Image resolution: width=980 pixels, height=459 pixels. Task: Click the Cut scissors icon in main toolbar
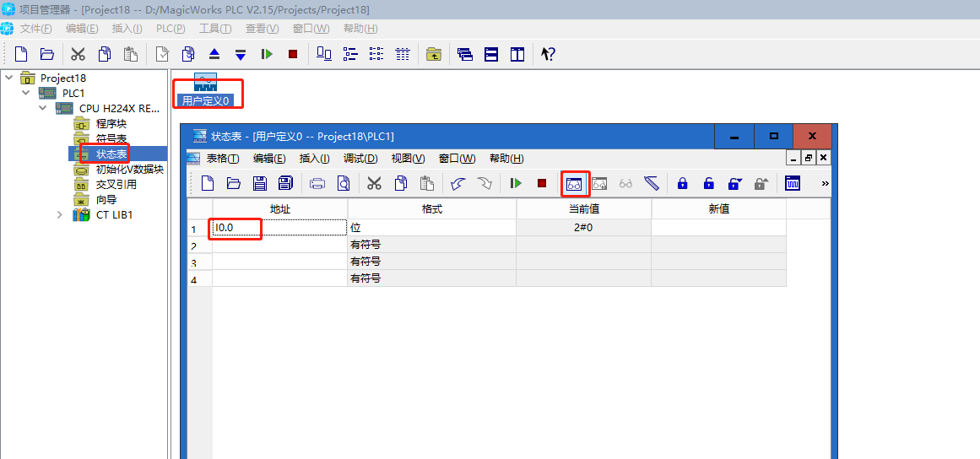(79, 54)
